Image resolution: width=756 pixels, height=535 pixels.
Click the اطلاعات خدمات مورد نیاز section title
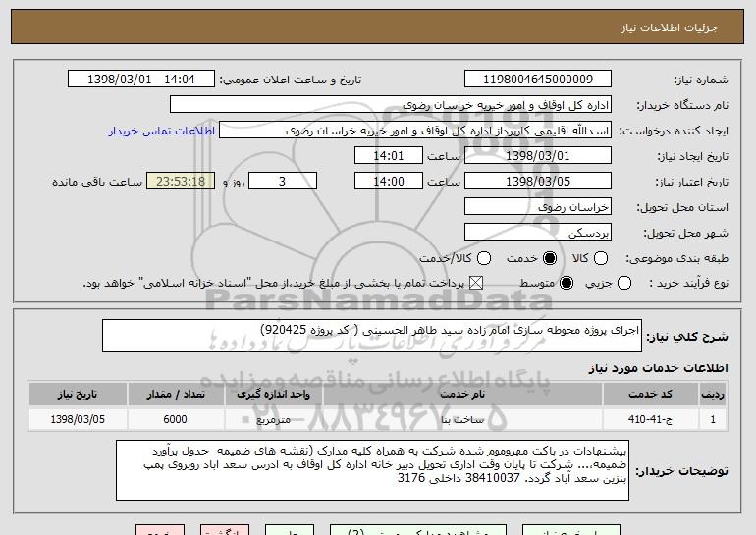(x=658, y=368)
